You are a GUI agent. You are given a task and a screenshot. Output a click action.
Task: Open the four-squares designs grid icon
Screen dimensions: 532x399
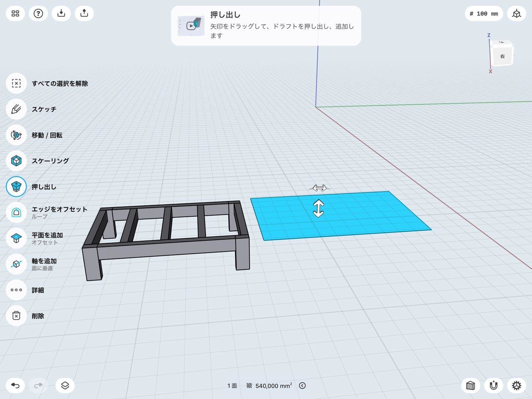pos(15,13)
